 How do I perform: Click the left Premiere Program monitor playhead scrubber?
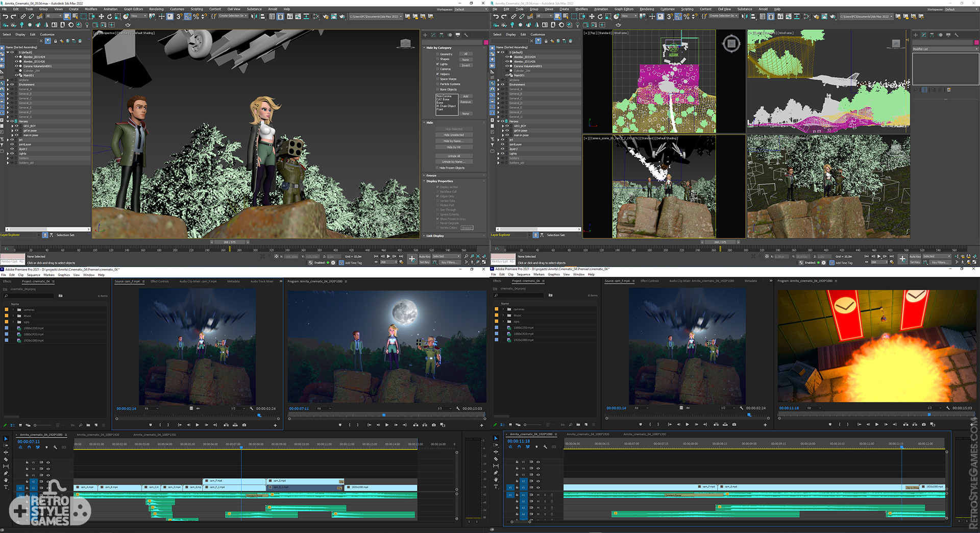pyautogui.click(x=384, y=415)
